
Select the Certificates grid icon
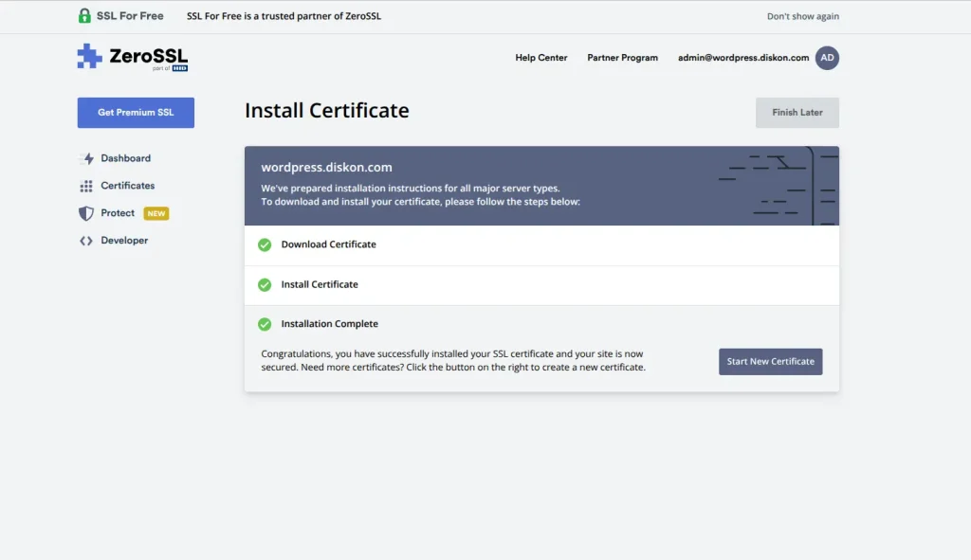click(86, 186)
